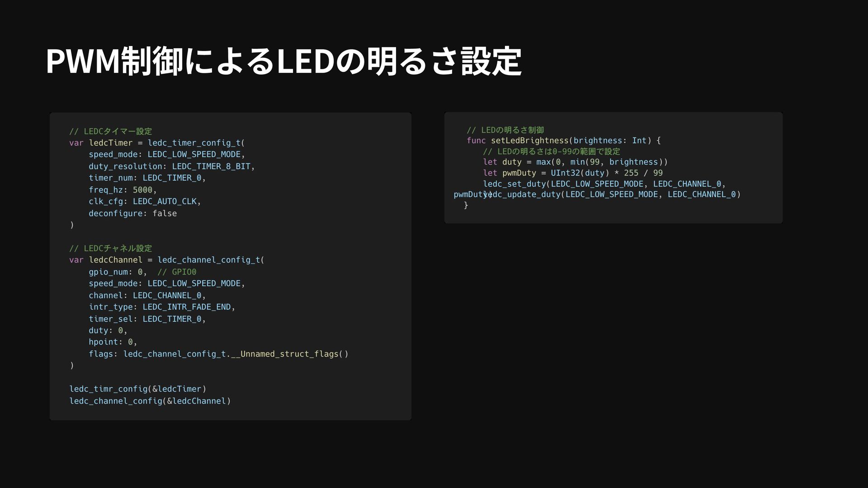Click the LEDCチャネル設定 comment line
Screen dimensions: 868x488
tap(110, 249)
